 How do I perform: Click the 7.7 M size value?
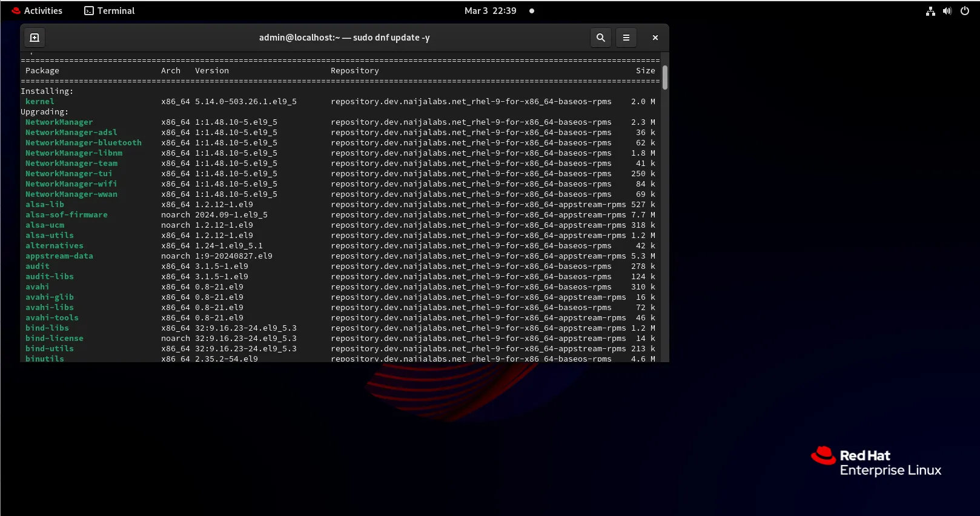click(x=643, y=215)
